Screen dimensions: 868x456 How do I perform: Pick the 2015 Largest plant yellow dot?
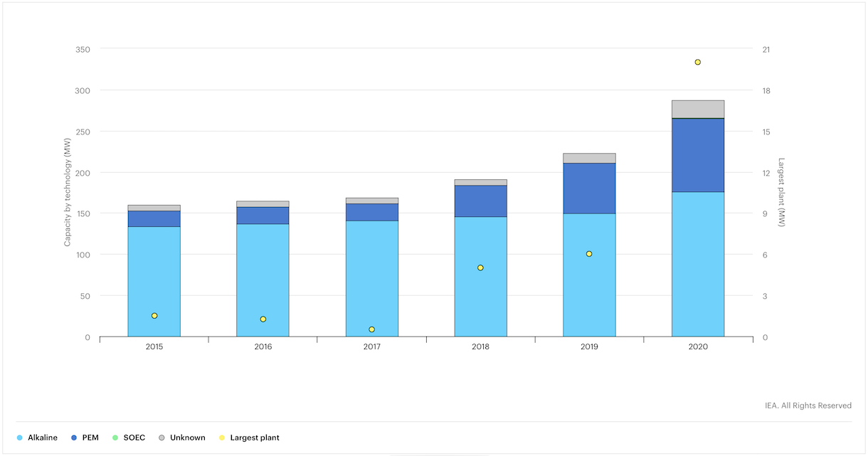point(154,316)
